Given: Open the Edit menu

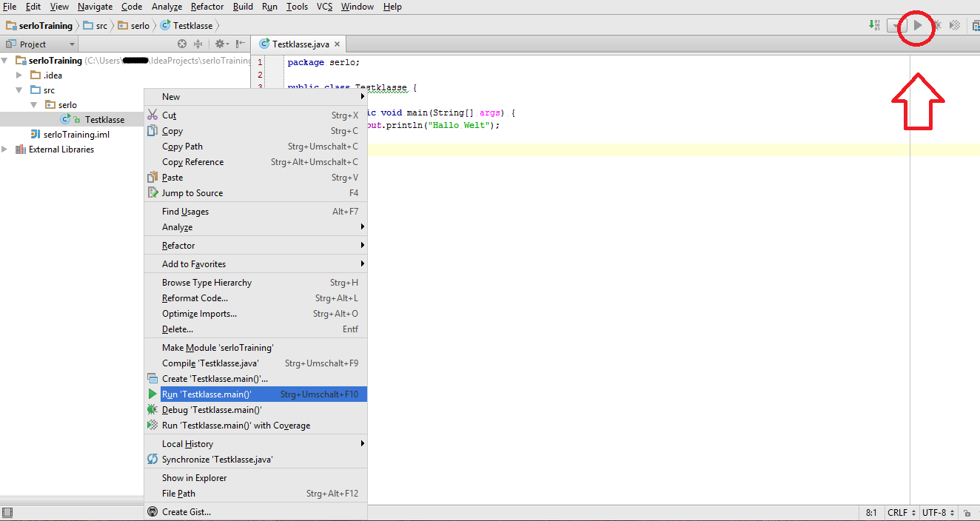Looking at the screenshot, I should click(33, 7).
